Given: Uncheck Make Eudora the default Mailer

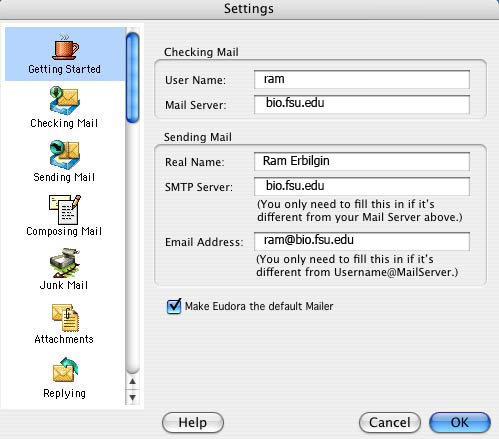Looking at the screenshot, I should [174, 306].
